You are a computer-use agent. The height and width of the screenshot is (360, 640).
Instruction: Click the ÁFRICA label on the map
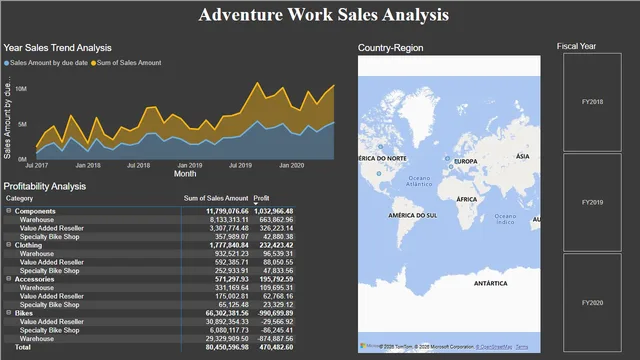[467, 200]
